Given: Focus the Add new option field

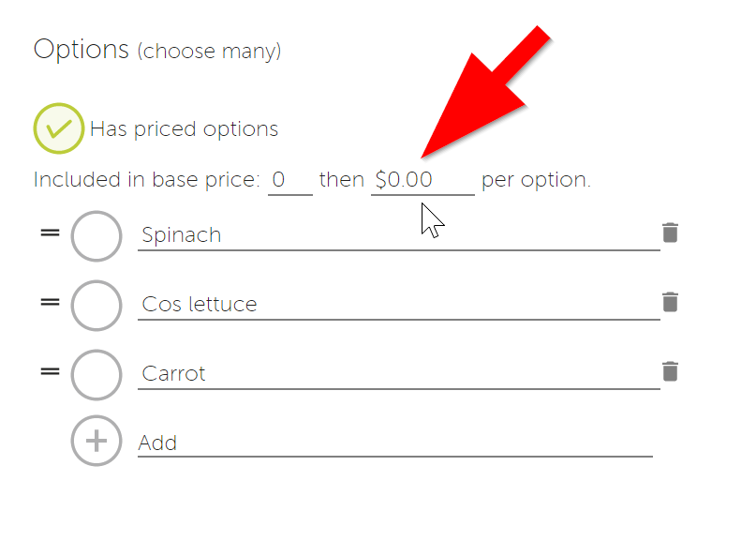Looking at the screenshot, I should 395,443.
